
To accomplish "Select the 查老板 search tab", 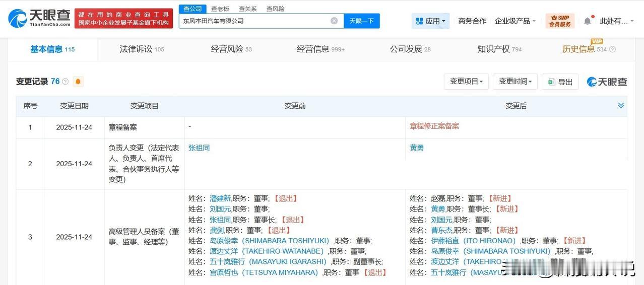I will click(x=220, y=9).
